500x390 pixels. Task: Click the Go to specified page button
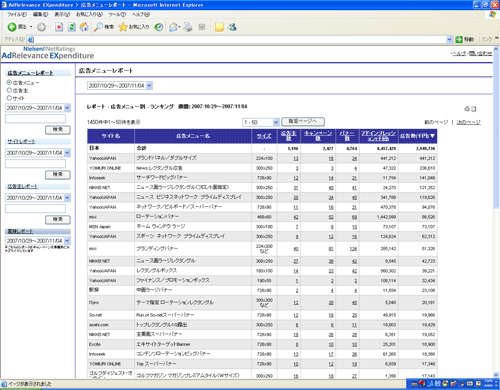coord(303,121)
